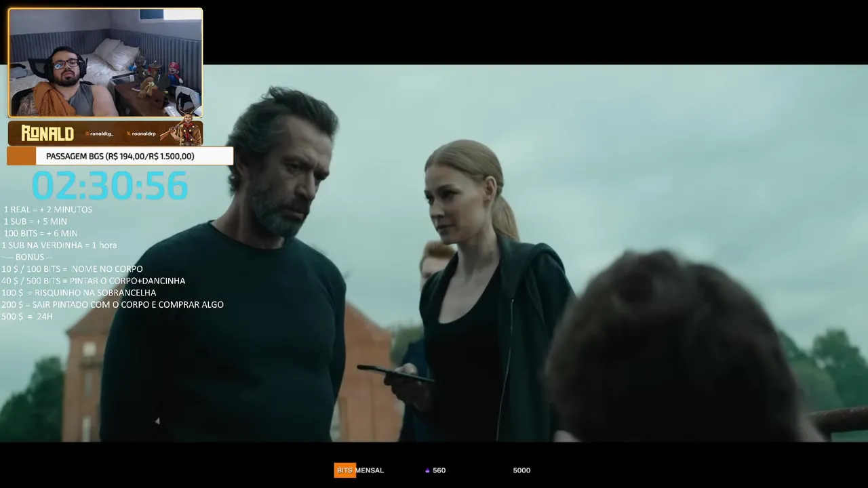Click the PASSAGEM BGS goal progress bar
Image resolution: width=868 pixels, height=488 pixels.
[x=120, y=156]
